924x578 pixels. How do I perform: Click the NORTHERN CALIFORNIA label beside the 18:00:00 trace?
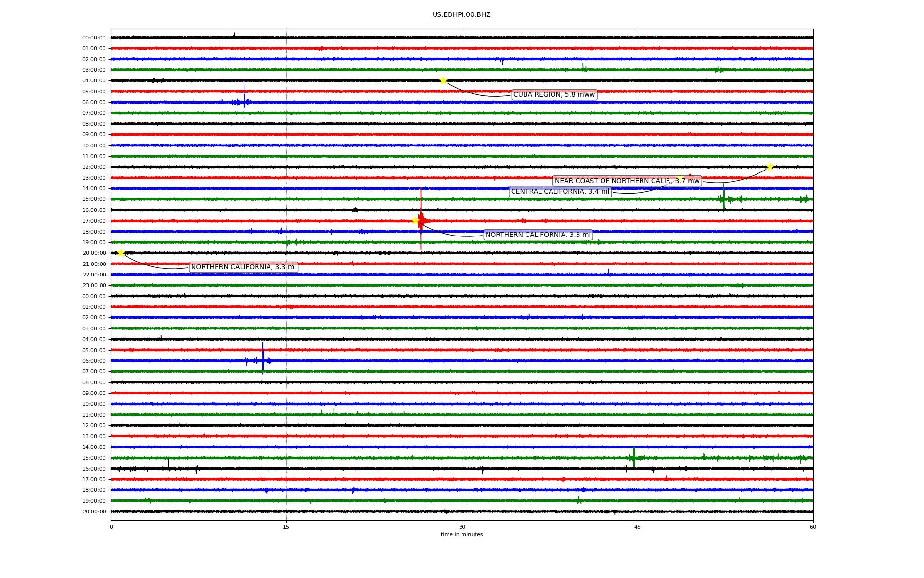pos(538,235)
